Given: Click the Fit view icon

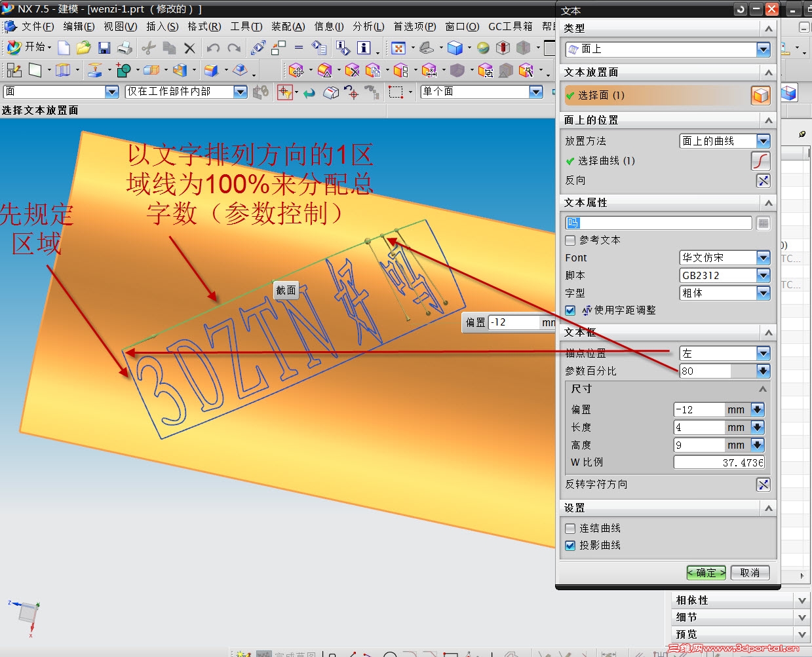Looking at the screenshot, I should pos(398,48).
